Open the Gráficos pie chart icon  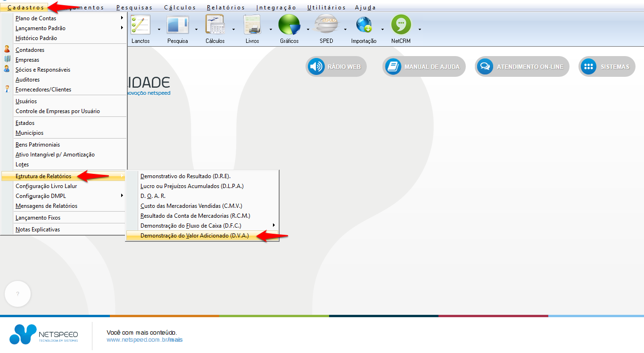coord(289,25)
